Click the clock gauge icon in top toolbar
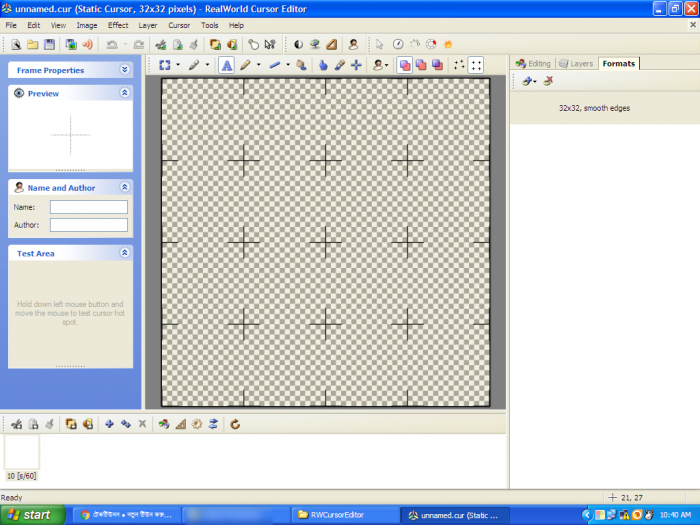The width and height of the screenshot is (700, 525). (398, 44)
